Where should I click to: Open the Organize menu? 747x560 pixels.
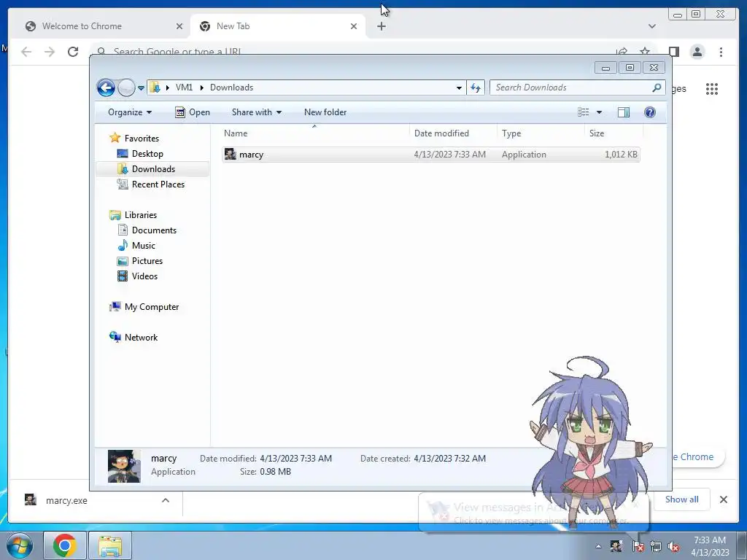[x=130, y=112]
